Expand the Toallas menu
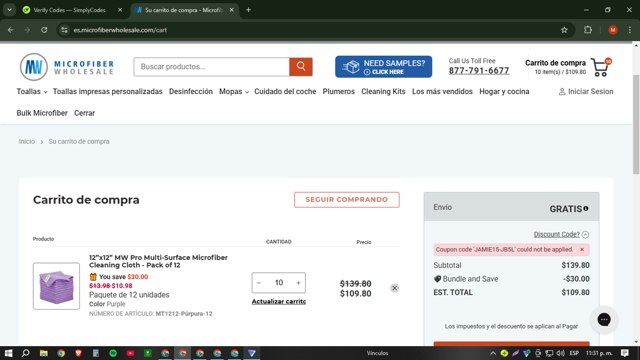The image size is (640, 360). (x=32, y=91)
